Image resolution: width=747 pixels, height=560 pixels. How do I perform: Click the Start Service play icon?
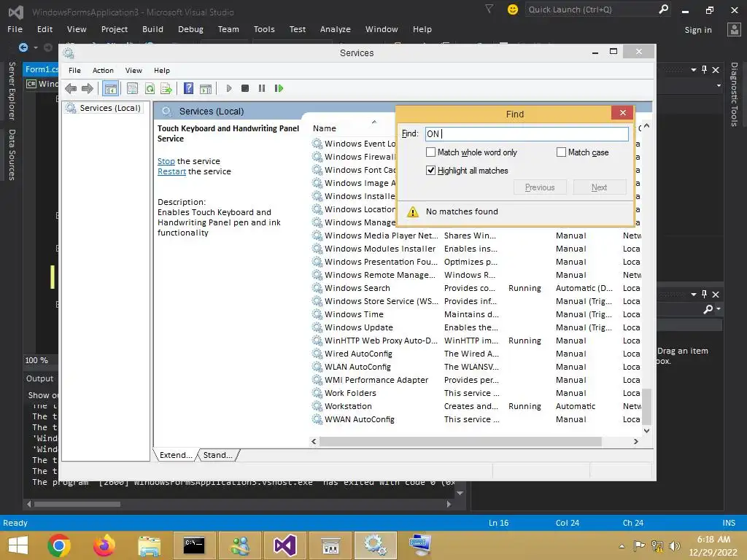click(x=229, y=88)
